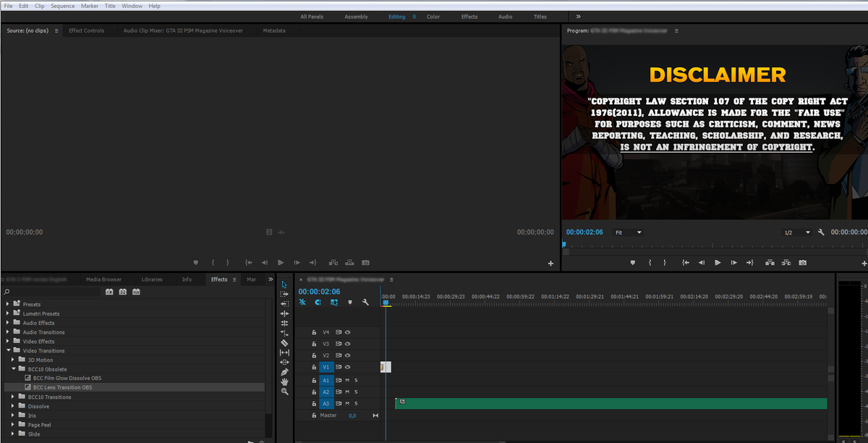Open the File menu
Viewport: 868px width, 443px height.
[9, 6]
